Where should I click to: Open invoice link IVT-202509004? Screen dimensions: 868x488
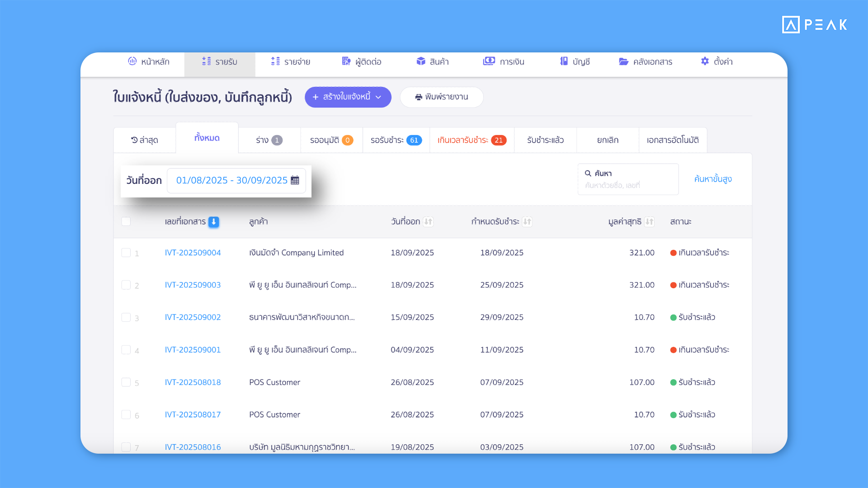tap(193, 253)
